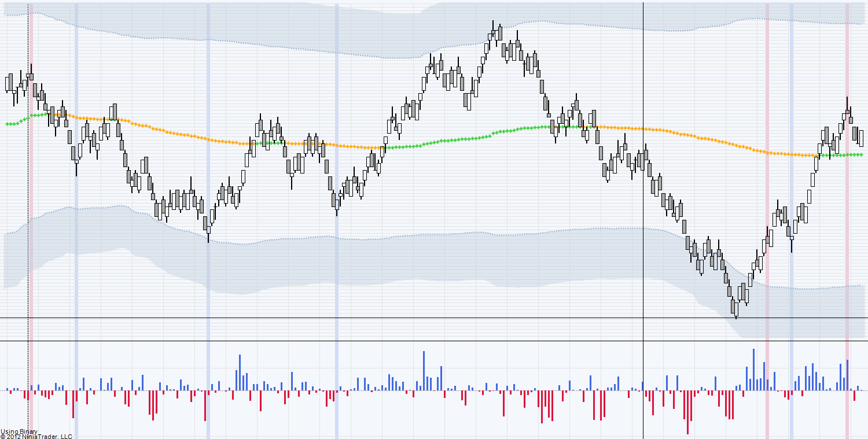Click the "© 2012 NinjaTrader, LLC" copyright text
Image resolution: width=868 pixels, height=439 pixels.
36,436
